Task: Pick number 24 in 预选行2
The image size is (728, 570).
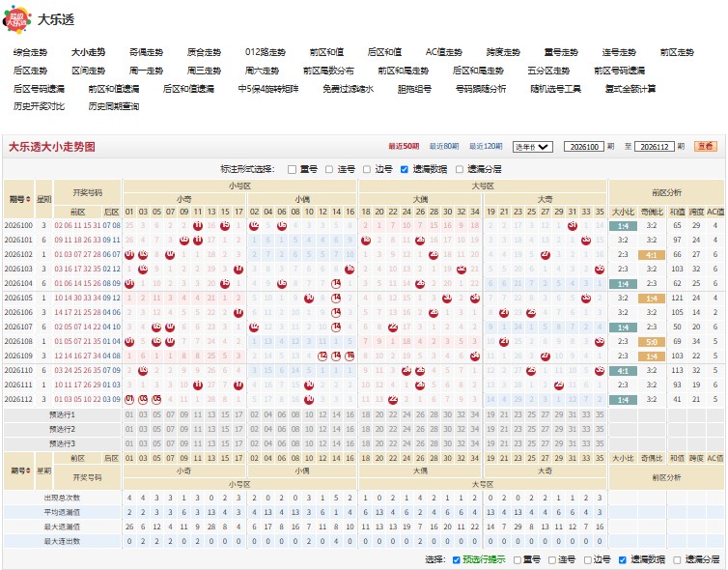Action: pyautogui.click(x=406, y=429)
